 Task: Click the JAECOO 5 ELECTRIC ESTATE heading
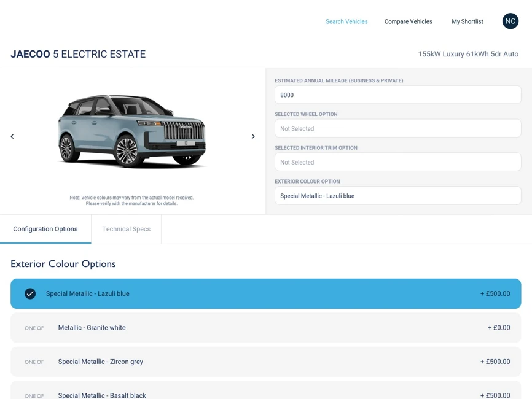point(78,54)
